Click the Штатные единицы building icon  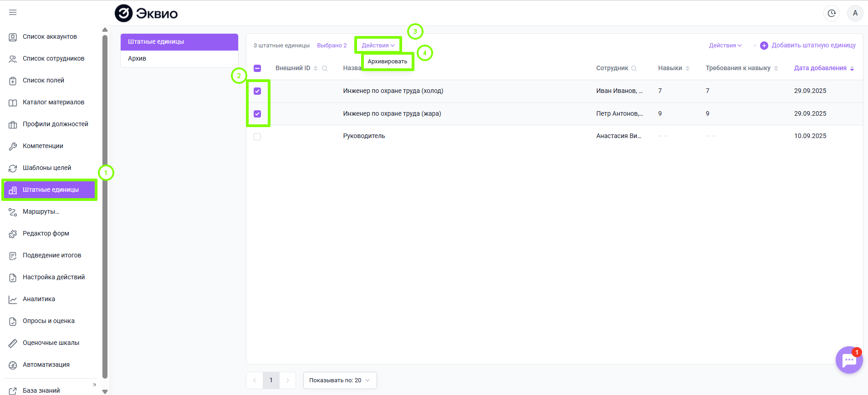tap(13, 190)
